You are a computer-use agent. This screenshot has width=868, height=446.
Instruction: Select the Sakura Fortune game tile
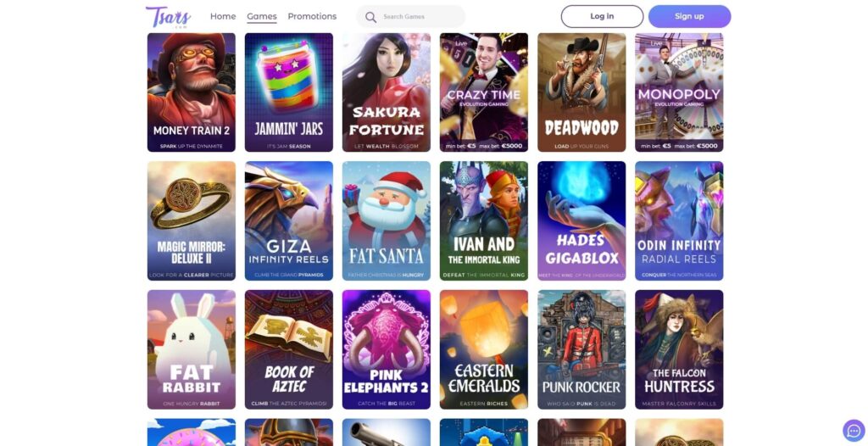pos(387,92)
